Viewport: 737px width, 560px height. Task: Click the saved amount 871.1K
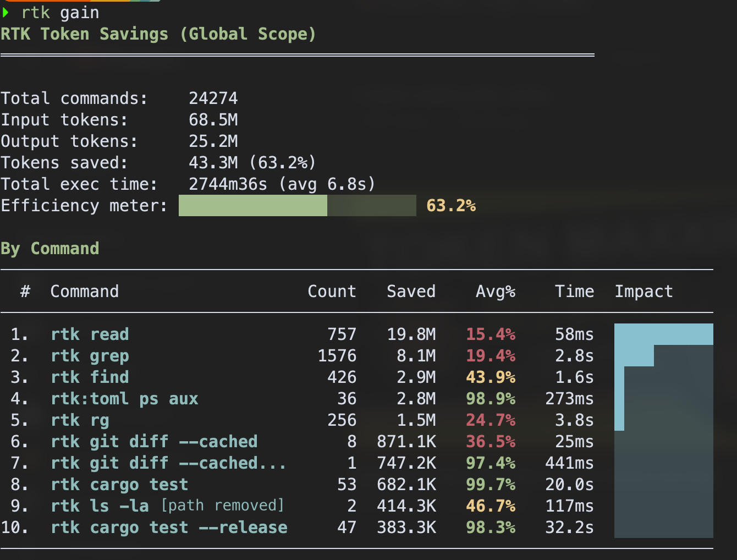(406, 442)
